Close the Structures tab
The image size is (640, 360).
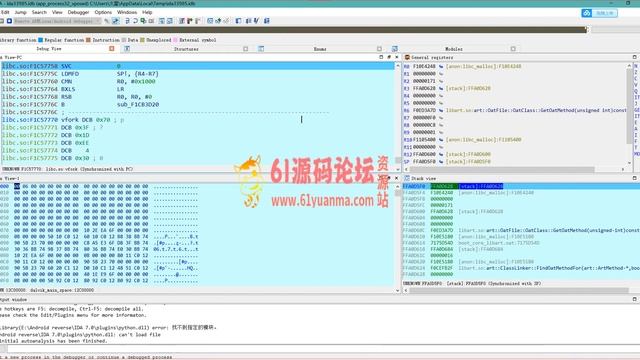(246, 49)
